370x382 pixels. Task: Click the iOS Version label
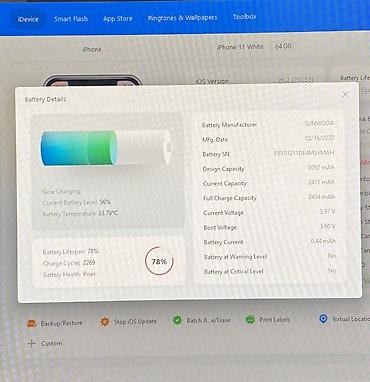pyautogui.click(x=212, y=81)
